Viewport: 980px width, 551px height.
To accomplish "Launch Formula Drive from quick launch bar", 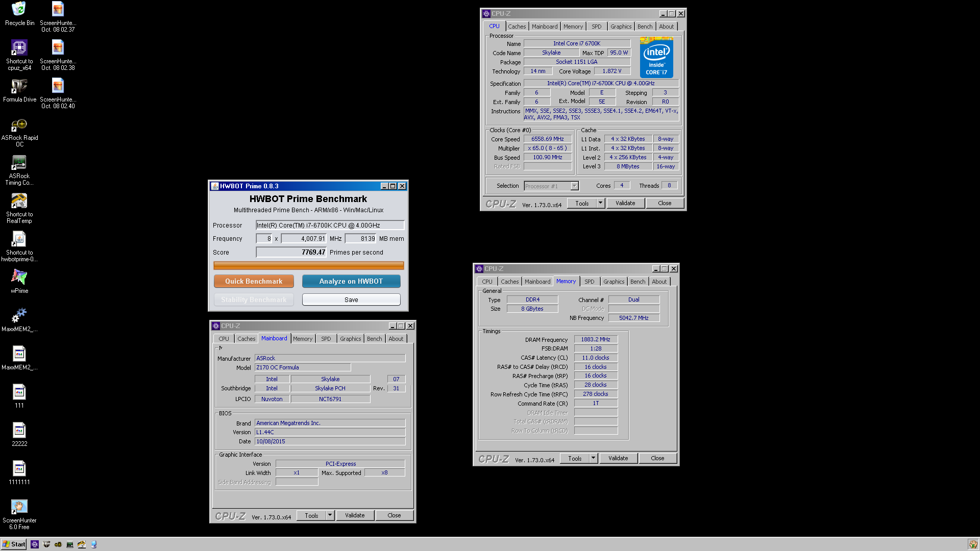I will [46, 544].
